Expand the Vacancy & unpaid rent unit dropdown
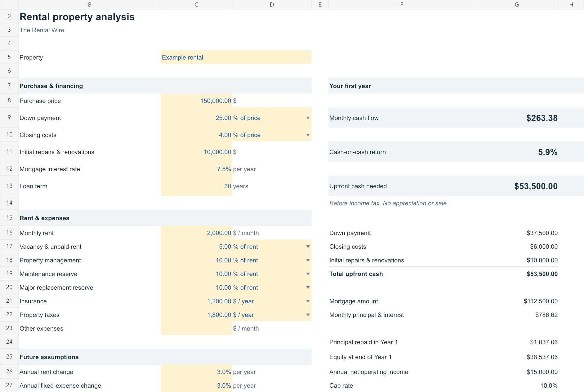Screen dimensions: 584x392 point(308,247)
